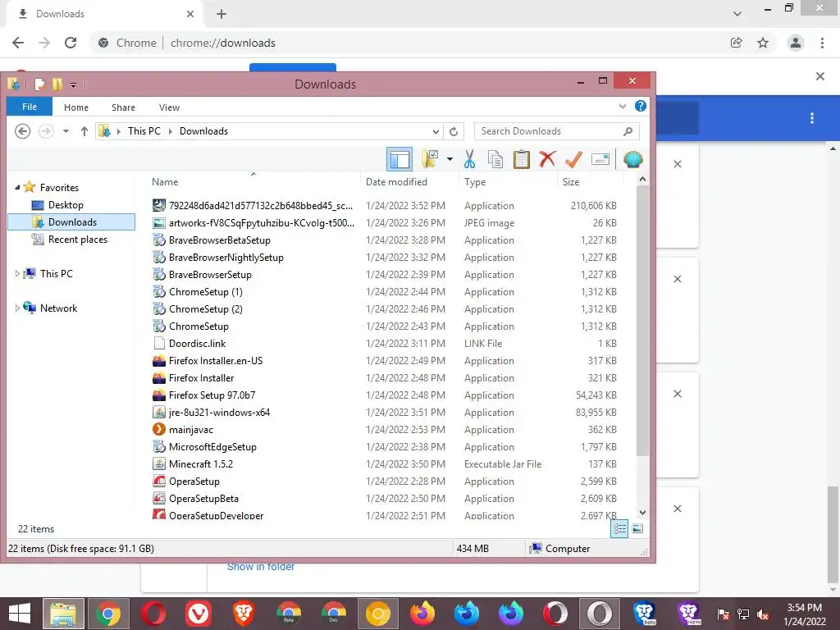Viewport: 840px width, 630px height.
Task: Expand address bar history dropdown
Action: click(436, 131)
